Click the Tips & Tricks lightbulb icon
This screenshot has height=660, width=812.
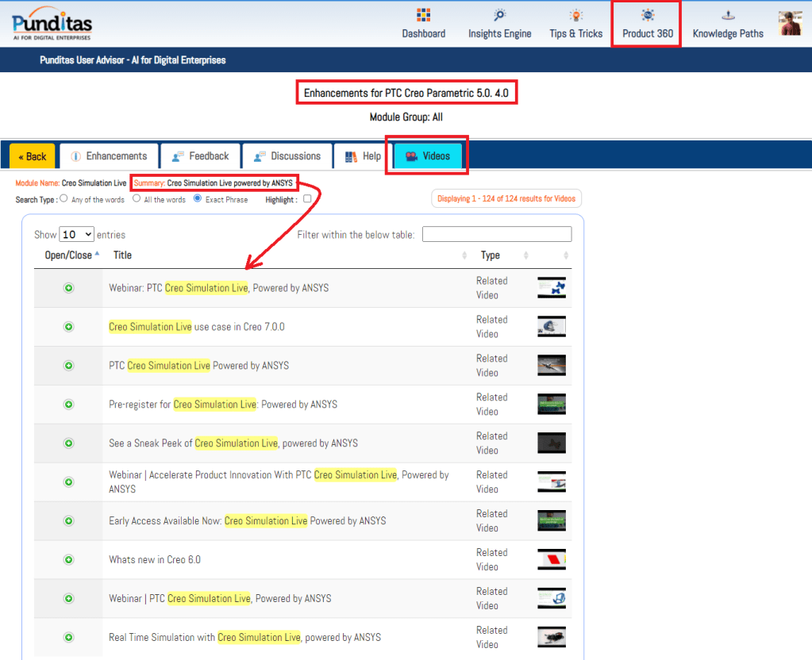(x=575, y=16)
